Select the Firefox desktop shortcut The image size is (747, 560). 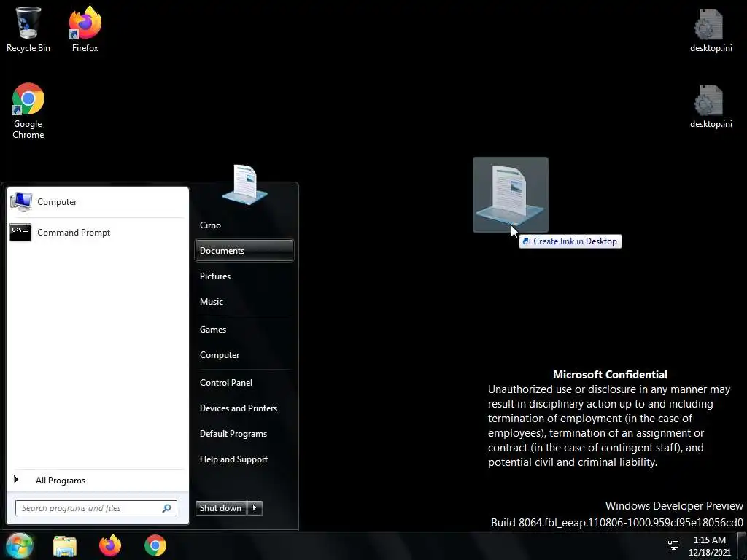[x=85, y=28]
